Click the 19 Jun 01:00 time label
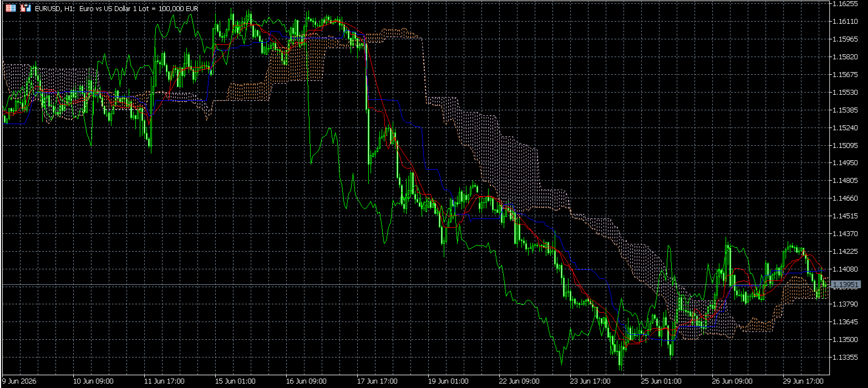 point(449,381)
